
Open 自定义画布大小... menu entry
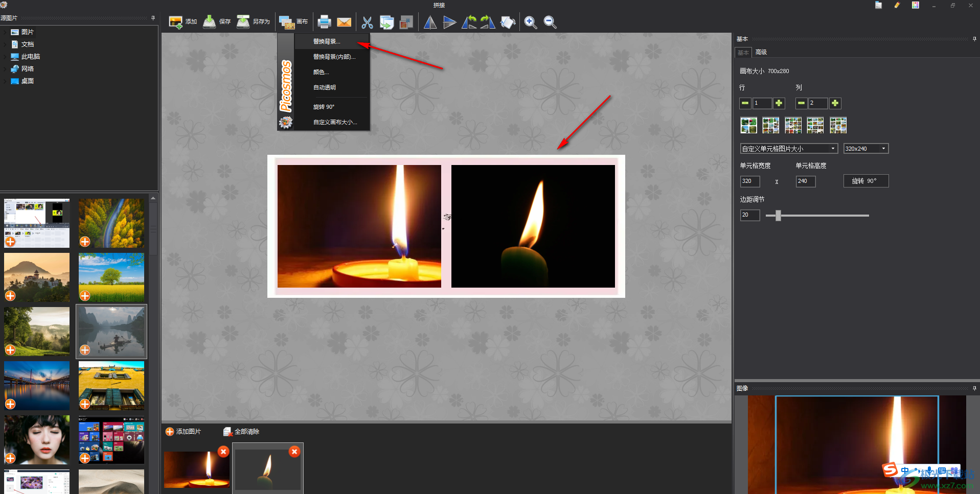coord(331,122)
